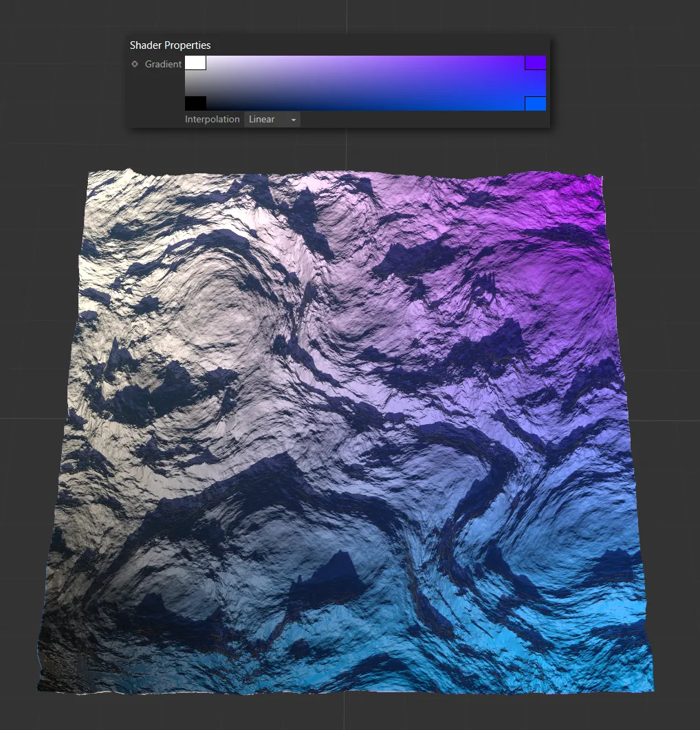700x730 pixels.
Task: Select the black bottom-left gradient corner swatch
Action: point(195,103)
